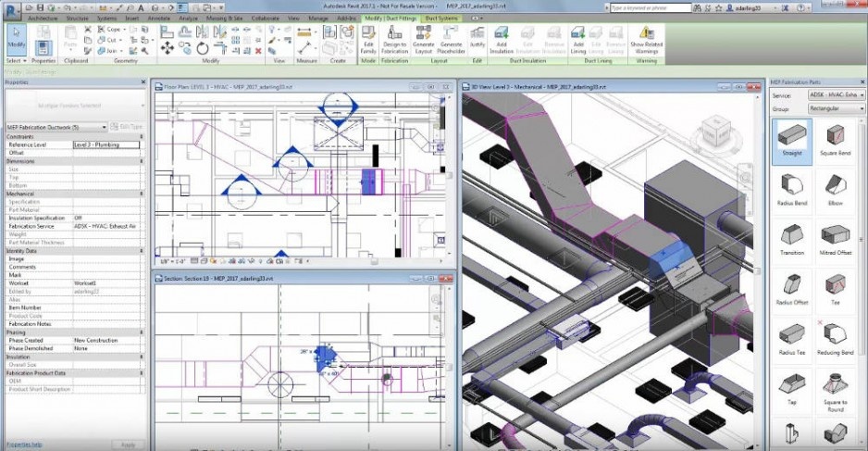Click the red Delete X in Modify panel

258,51
